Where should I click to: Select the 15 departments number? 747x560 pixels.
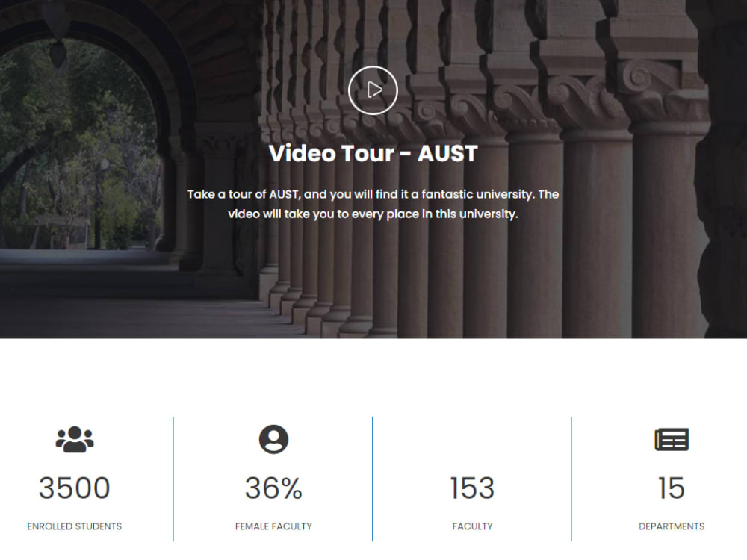(x=672, y=488)
